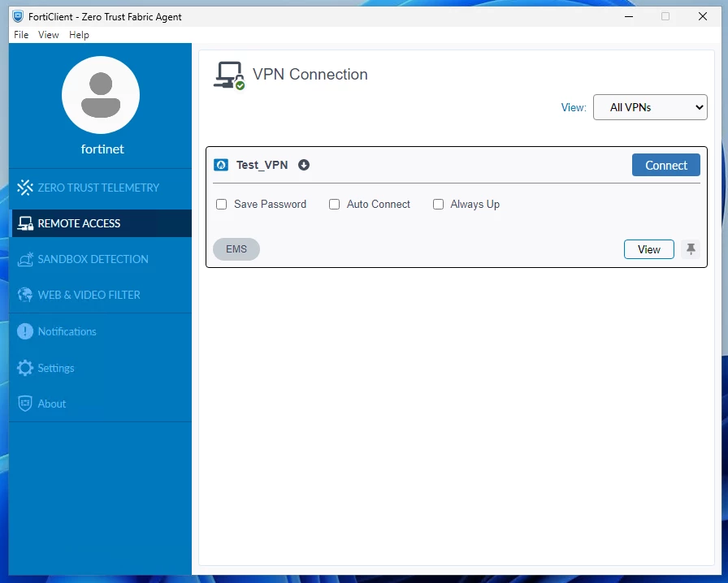This screenshot has height=583, width=728.
Task: Click the Auto Connect label text
Action: [379, 205]
